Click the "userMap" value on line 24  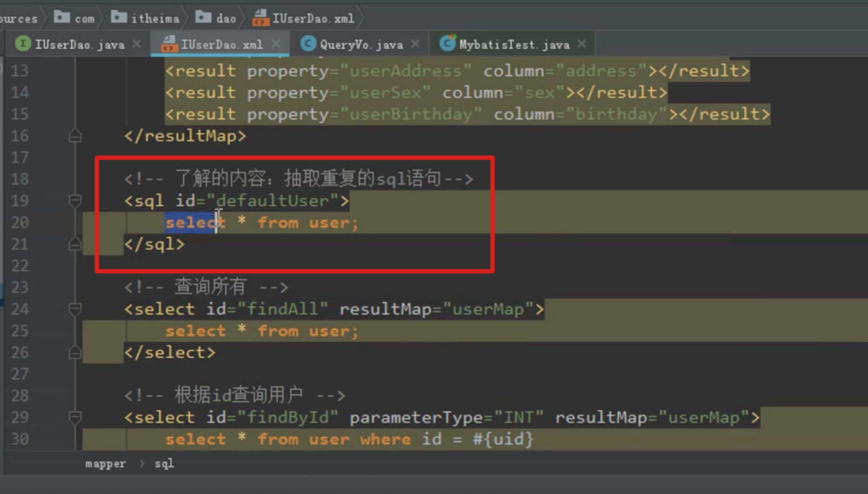tap(488, 309)
